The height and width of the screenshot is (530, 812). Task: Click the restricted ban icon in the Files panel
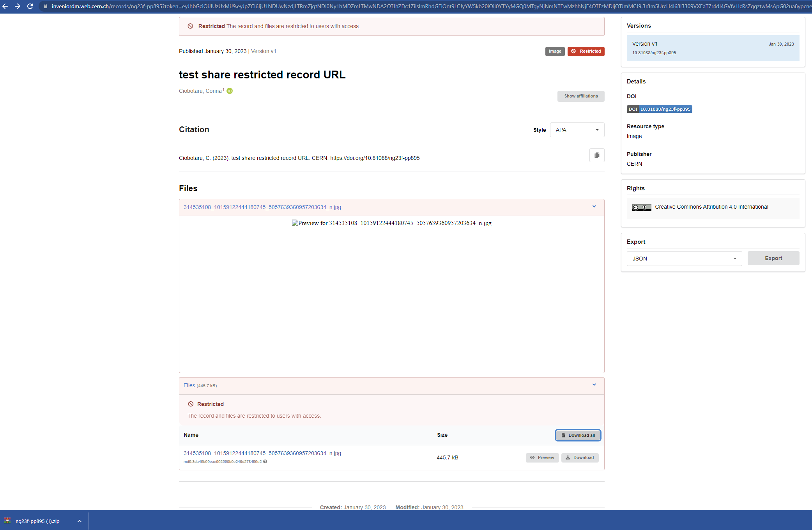pos(190,404)
